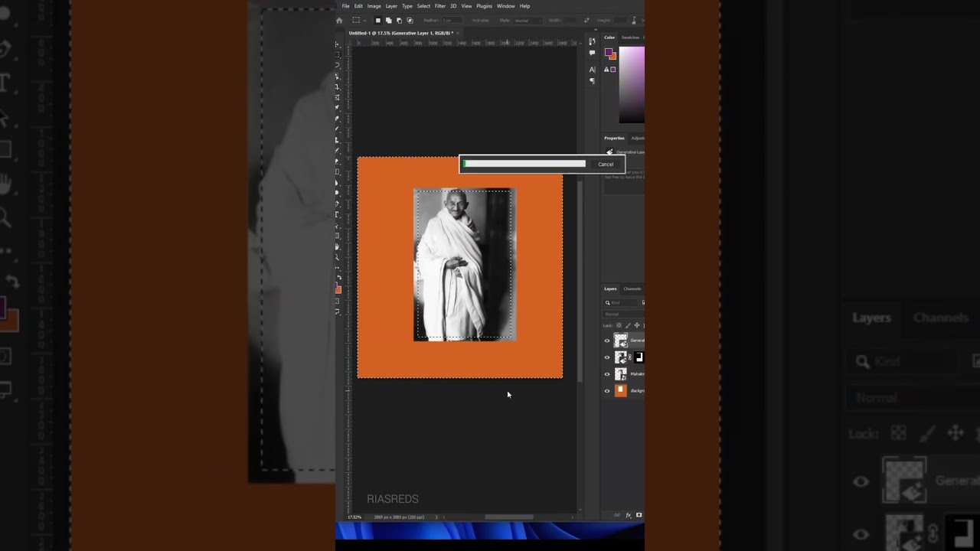This screenshot has height=551, width=980.
Task: Select the Brush tool
Action: (x=338, y=129)
